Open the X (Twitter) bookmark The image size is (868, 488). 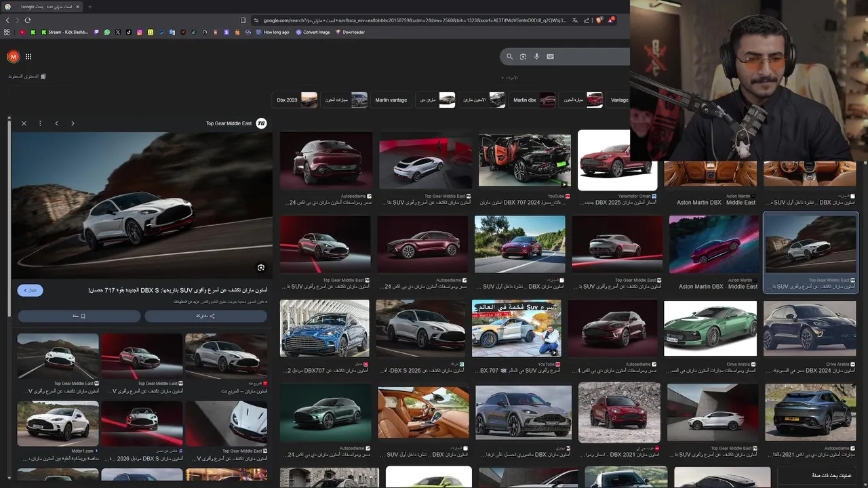(118, 32)
